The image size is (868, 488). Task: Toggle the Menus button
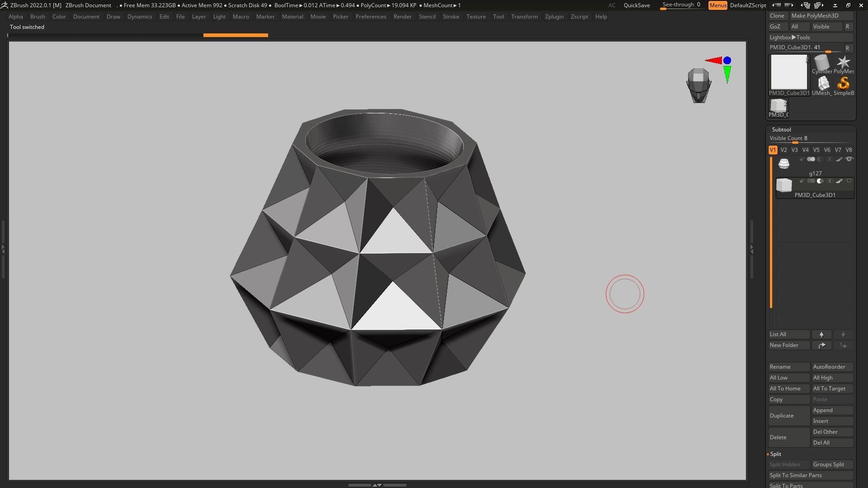coord(718,5)
